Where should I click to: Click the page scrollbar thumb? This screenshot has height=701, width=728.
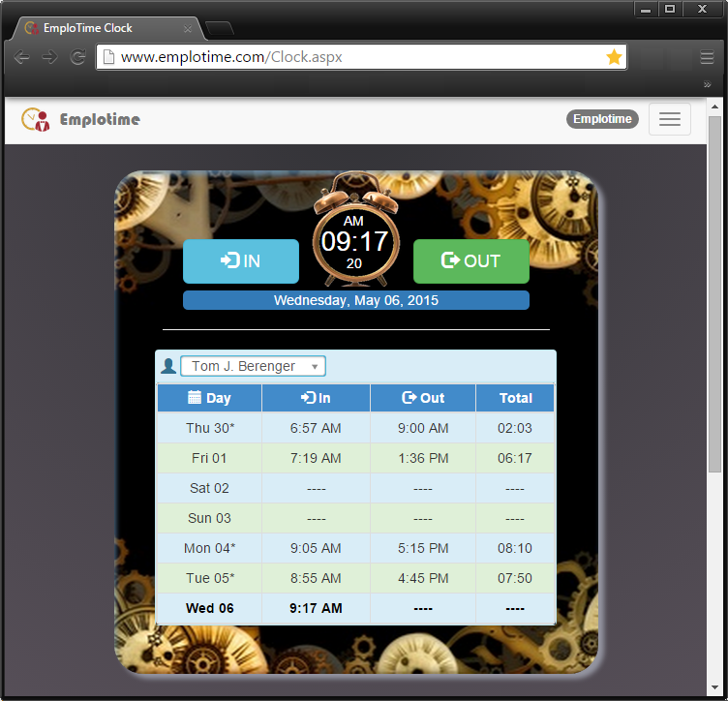[x=714, y=294]
